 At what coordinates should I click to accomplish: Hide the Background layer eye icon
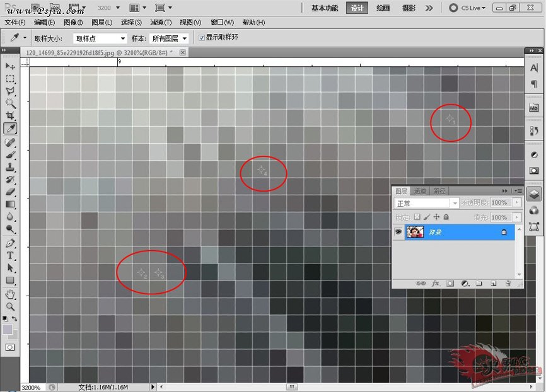[x=398, y=232]
